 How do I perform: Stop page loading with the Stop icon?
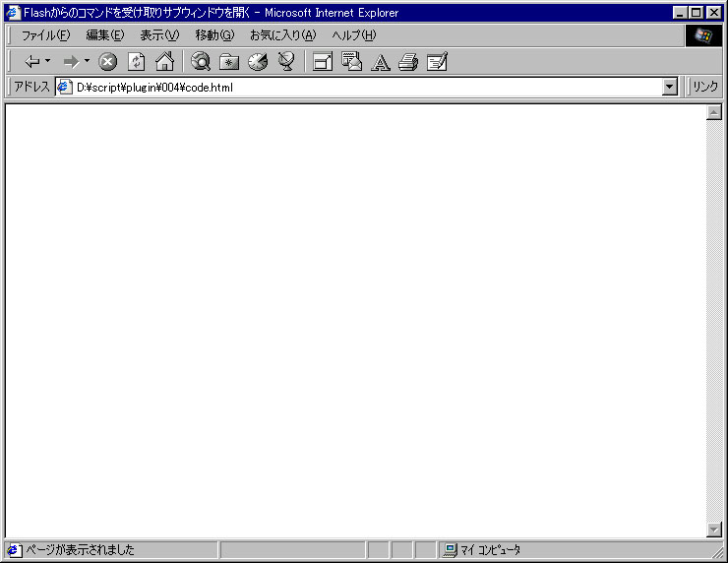tap(107, 62)
